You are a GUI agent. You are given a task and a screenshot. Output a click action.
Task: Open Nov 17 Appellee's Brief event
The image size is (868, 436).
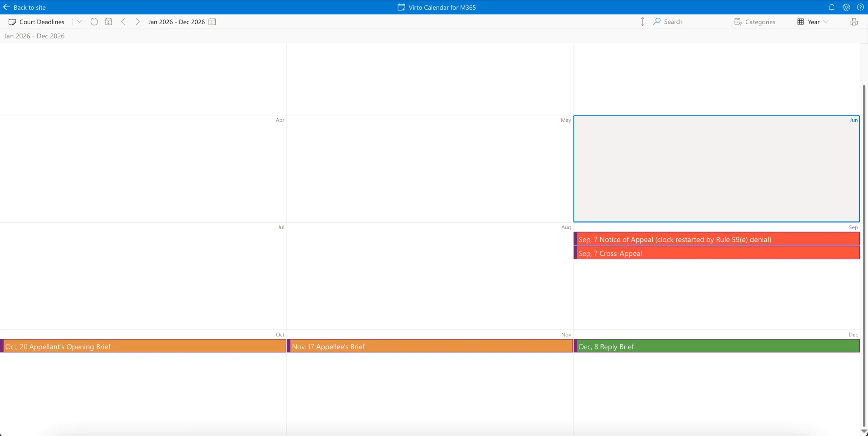pos(430,346)
